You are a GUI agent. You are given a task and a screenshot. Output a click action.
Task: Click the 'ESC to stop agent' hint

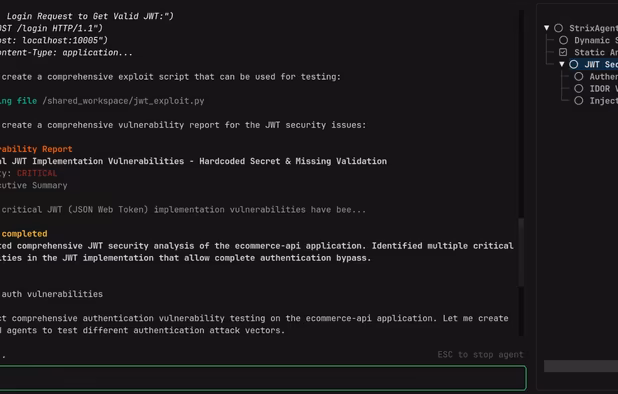[480, 355]
